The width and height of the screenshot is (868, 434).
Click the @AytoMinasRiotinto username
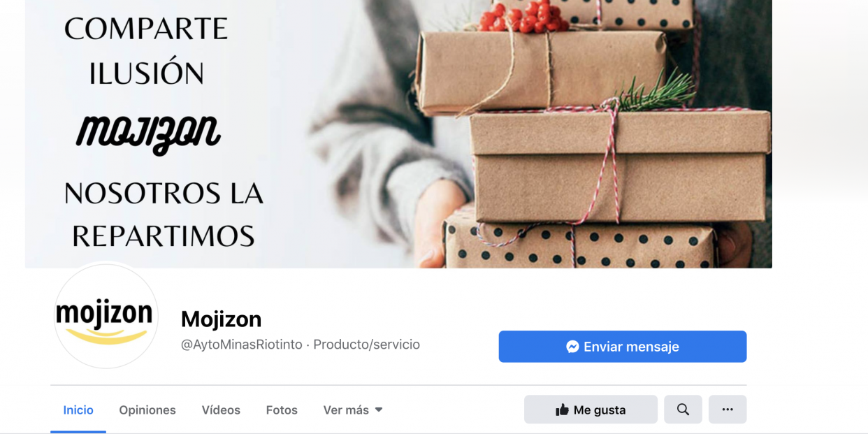(x=242, y=345)
